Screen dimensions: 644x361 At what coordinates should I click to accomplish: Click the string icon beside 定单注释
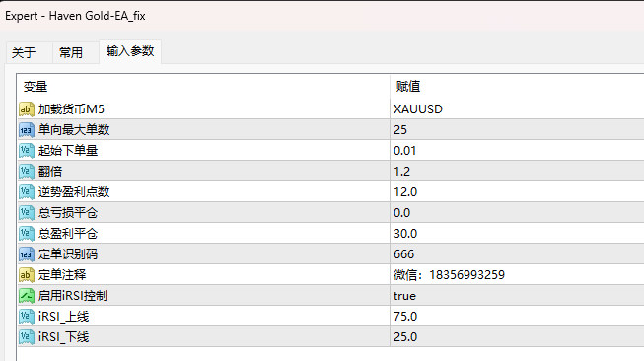[x=27, y=275]
